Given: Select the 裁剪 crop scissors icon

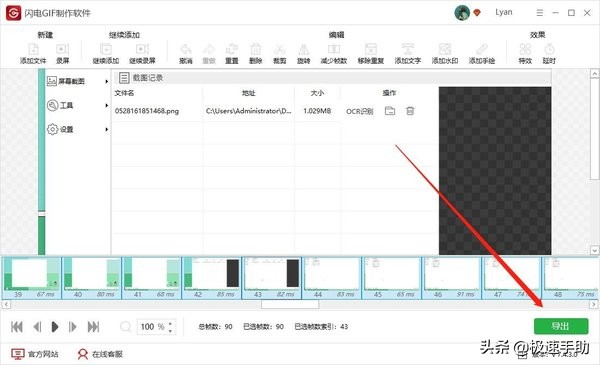Looking at the screenshot, I should tap(280, 49).
